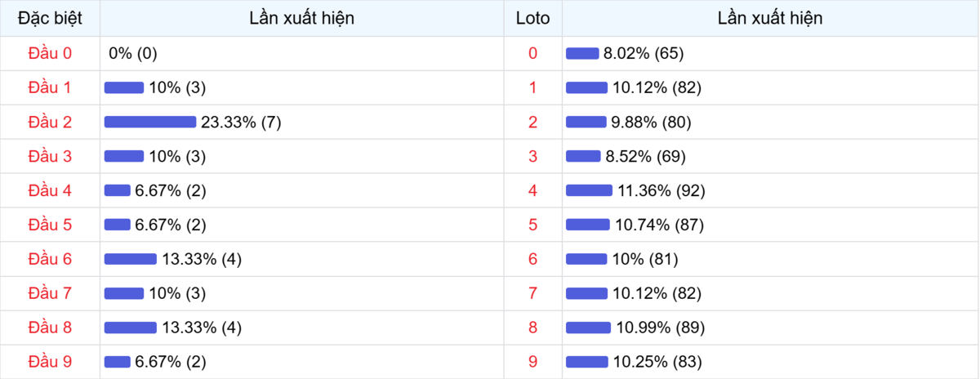Click the '10.99% (89)' value text
Image resolution: width=980 pixels, height=379 pixels.
click(661, 328)
